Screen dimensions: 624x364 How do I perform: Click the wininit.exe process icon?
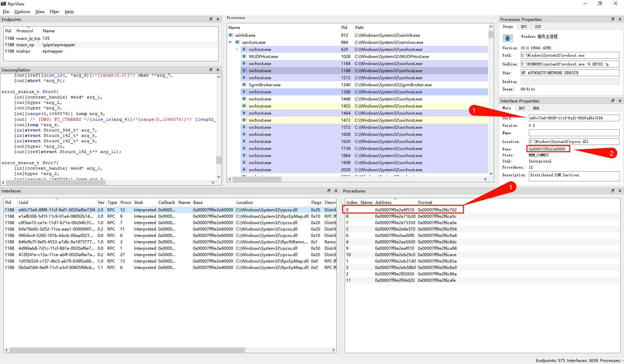pyautogui.click(x=231, y=35)
